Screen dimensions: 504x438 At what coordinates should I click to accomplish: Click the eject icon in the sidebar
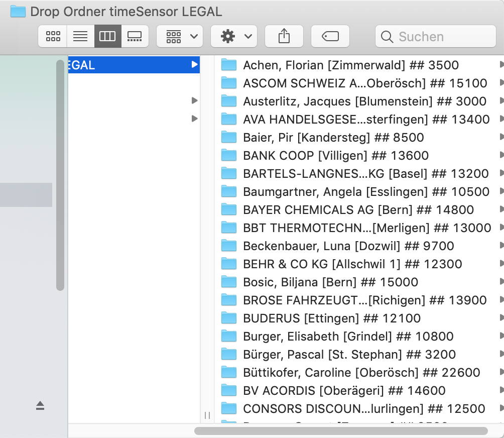[40, 405]
